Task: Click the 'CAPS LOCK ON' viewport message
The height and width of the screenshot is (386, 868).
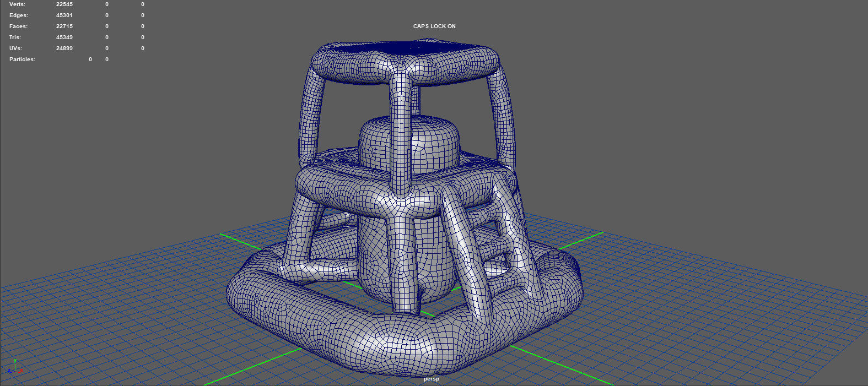Action: click(434, 26)
